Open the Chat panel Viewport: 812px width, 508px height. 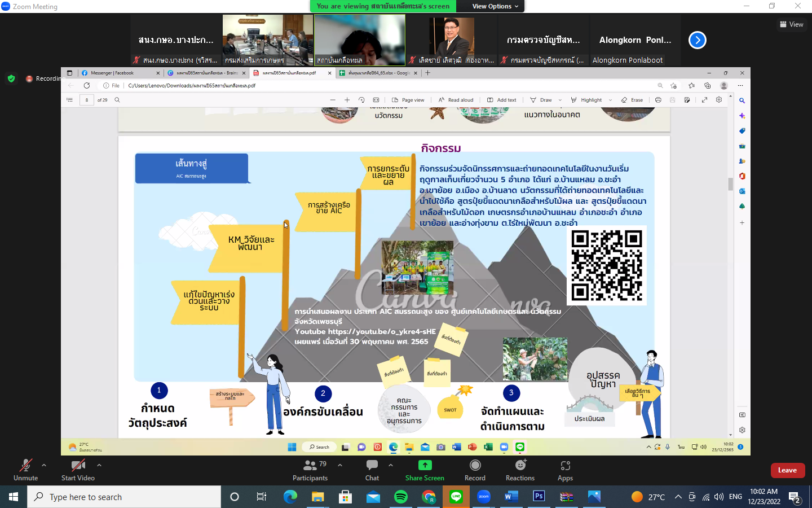tap(372, 470)
